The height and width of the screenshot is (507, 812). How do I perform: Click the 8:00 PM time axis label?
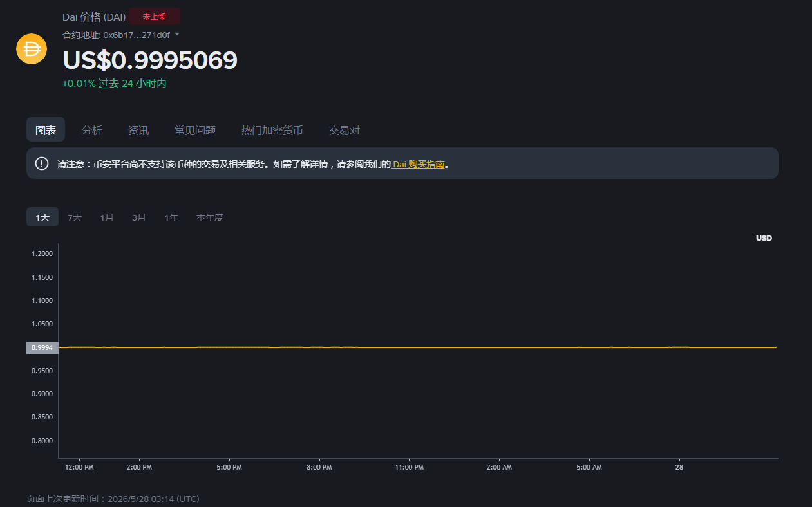click(319, 467)
